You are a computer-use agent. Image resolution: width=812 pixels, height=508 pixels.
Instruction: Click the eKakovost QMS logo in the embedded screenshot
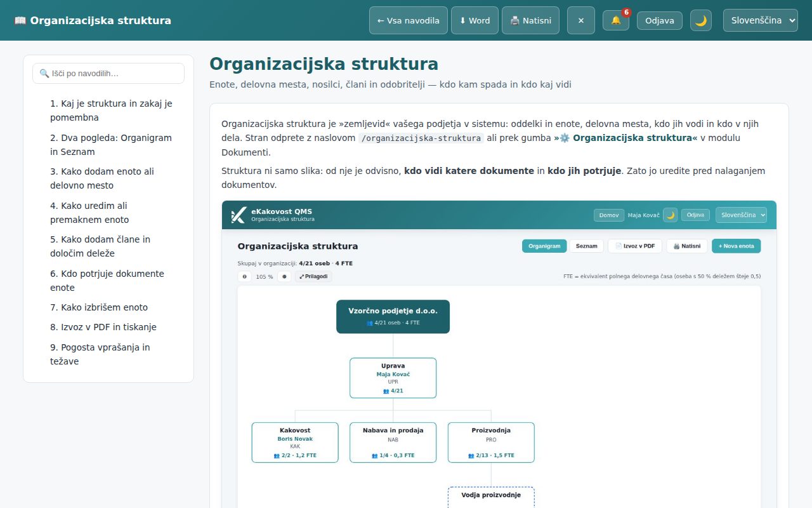(238, 215)
